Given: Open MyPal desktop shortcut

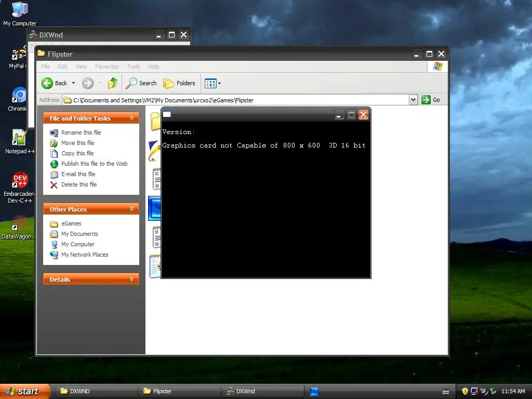Looking at the screenshot, I should click(18, 58).
